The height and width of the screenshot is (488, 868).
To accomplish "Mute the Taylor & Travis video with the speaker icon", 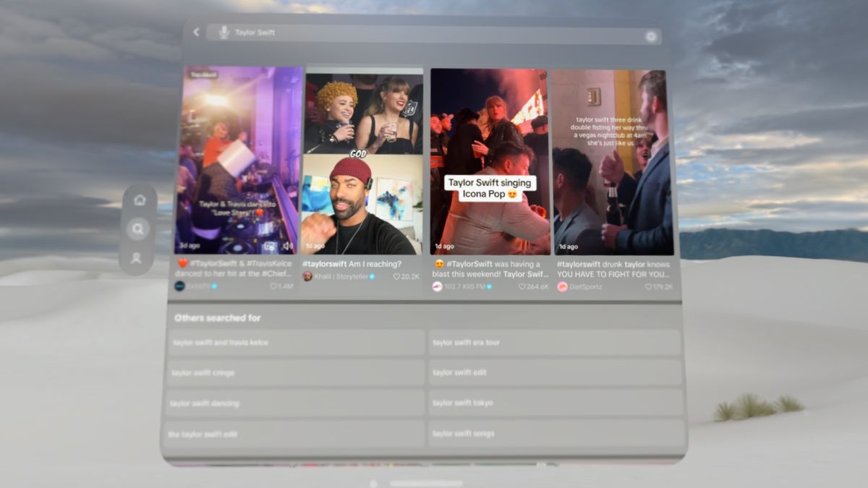I will click(x=289, y=246).
